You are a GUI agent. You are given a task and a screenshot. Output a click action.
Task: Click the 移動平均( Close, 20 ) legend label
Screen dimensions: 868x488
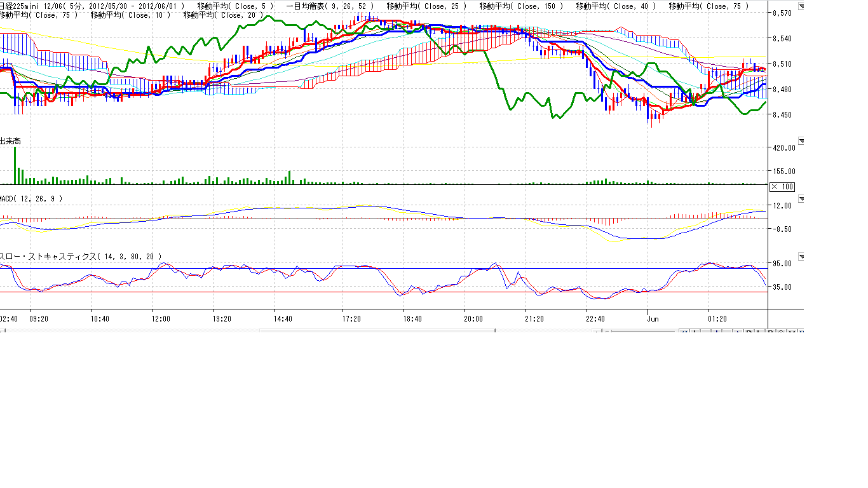pyautogui.click(x=222, y=15)
